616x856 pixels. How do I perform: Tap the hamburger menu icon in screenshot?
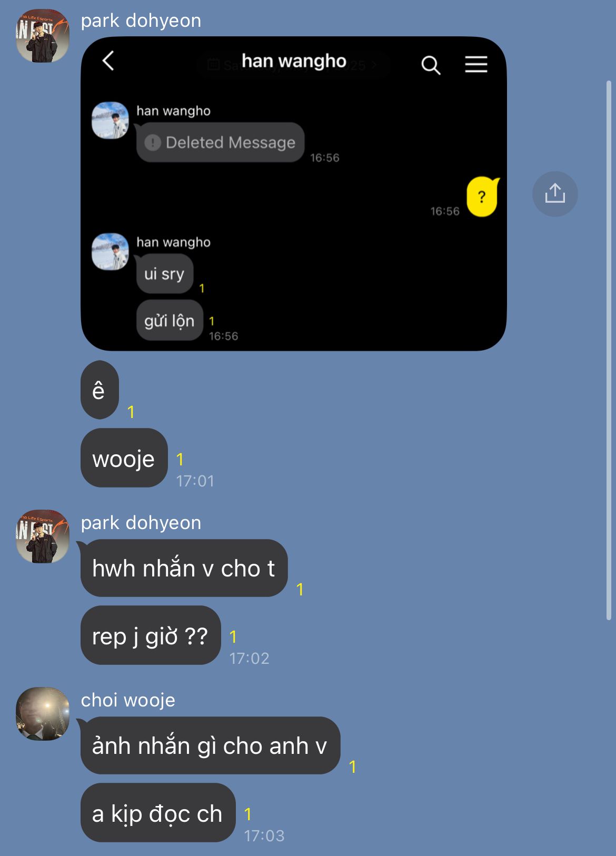pos(476,64)
